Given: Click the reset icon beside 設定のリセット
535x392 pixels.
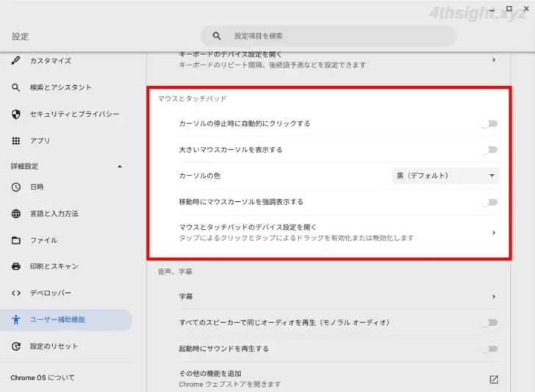Looking at the screenshot, I should tap(15, 346).
